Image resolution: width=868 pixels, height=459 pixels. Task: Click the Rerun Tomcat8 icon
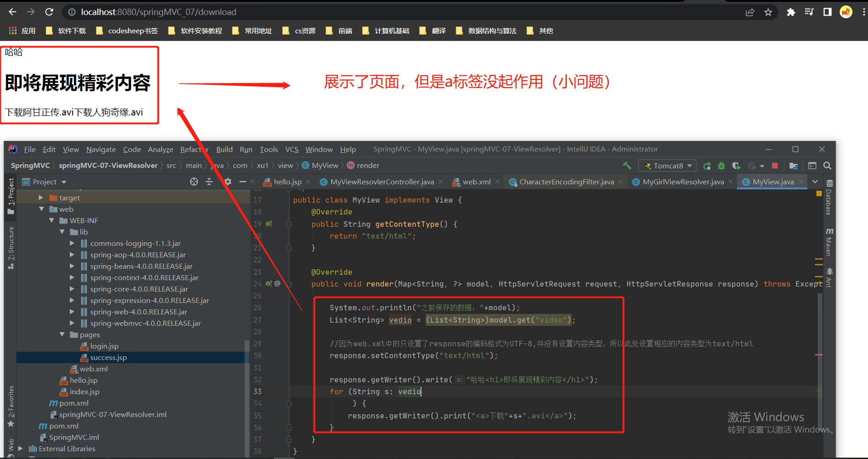click(x=707, y=166)
